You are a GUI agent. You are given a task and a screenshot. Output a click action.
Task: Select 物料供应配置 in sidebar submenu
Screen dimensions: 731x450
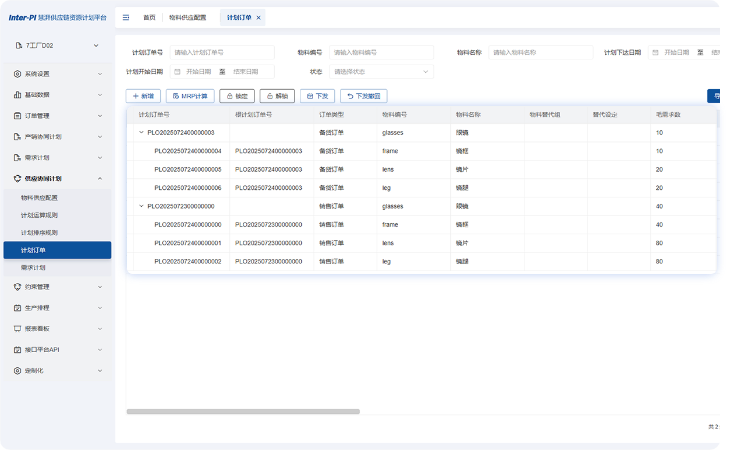tap(40, 198)
